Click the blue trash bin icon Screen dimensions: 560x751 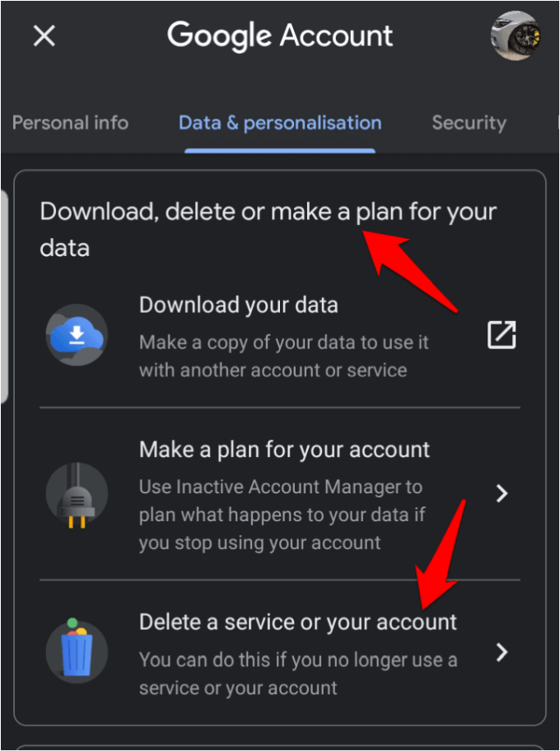77,652
